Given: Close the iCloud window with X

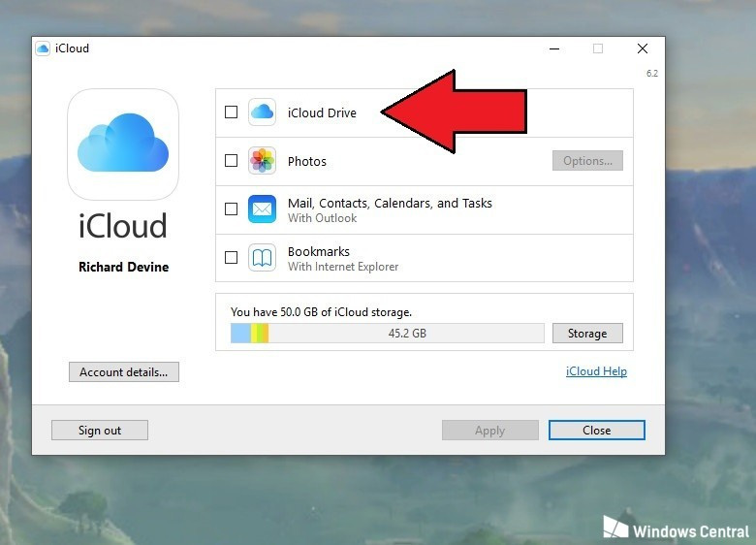Looking at the screenshot, I should [643, 48].
